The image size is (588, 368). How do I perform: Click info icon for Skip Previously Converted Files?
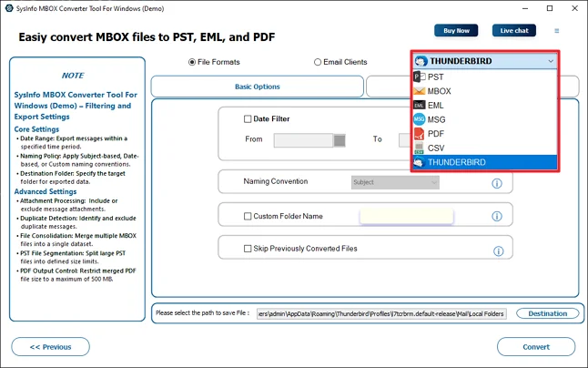click(x=498, y=250)
